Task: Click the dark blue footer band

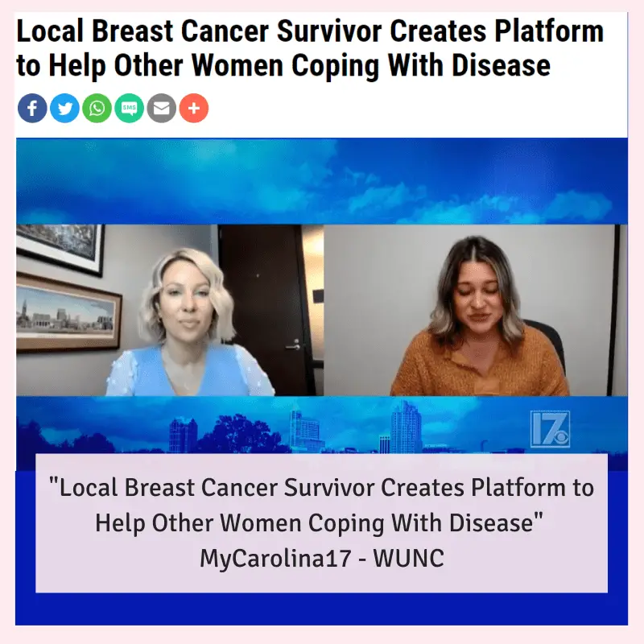Action: (321, 609)
